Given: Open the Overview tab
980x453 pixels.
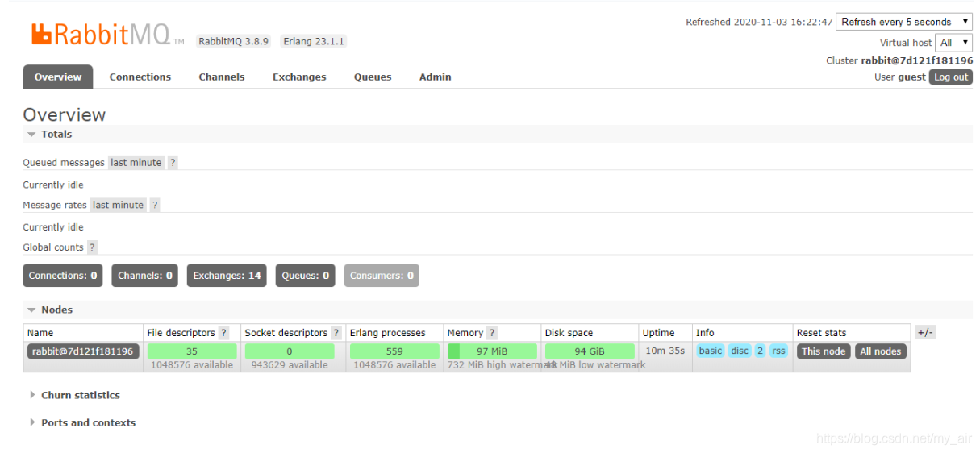Looking at the screenshot, I should (57, 77).
